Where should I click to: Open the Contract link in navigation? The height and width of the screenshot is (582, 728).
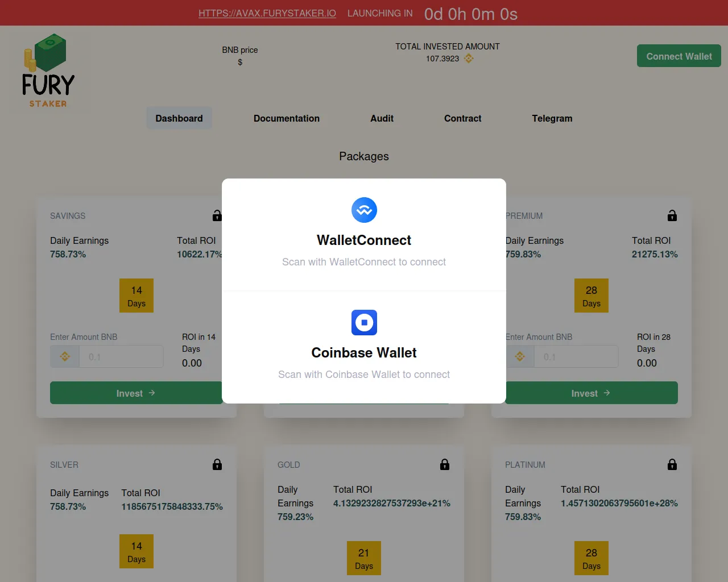click(x=462, y=118)
